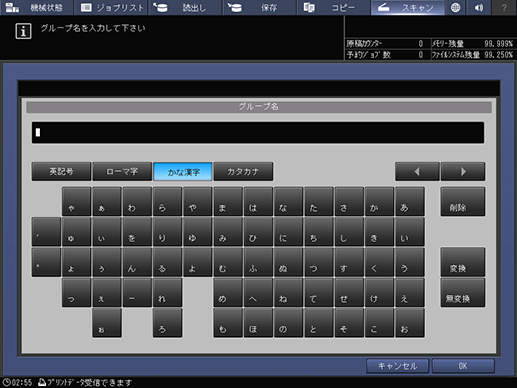Tap the み key
The width and height of the screenshot is (517, 388).
click(x=228, y=232)
